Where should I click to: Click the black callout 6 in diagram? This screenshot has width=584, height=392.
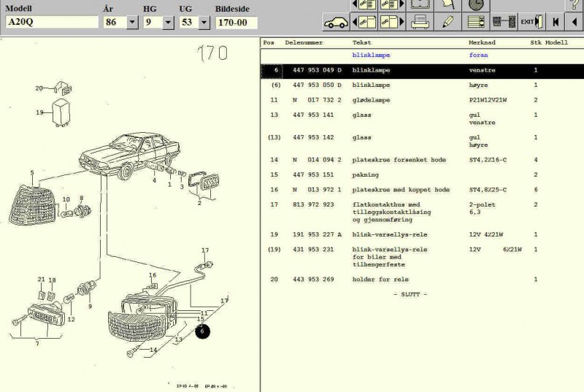pyautogui.click(x=203, y=331)
